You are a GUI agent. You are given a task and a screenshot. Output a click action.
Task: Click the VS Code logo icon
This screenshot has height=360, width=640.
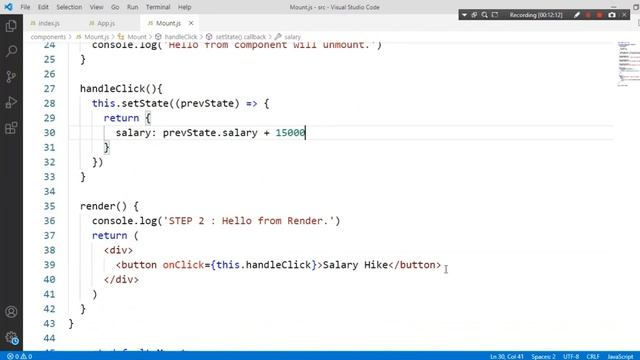coord(8,7)
